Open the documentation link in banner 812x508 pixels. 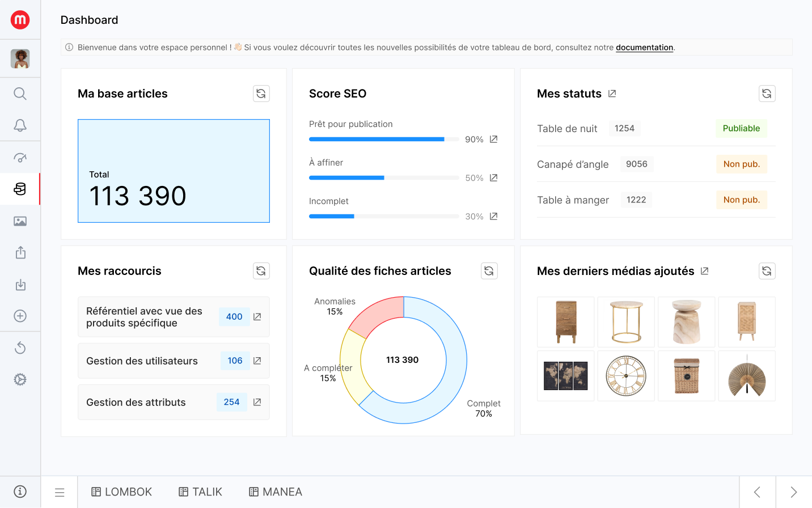tap(644, 48)
